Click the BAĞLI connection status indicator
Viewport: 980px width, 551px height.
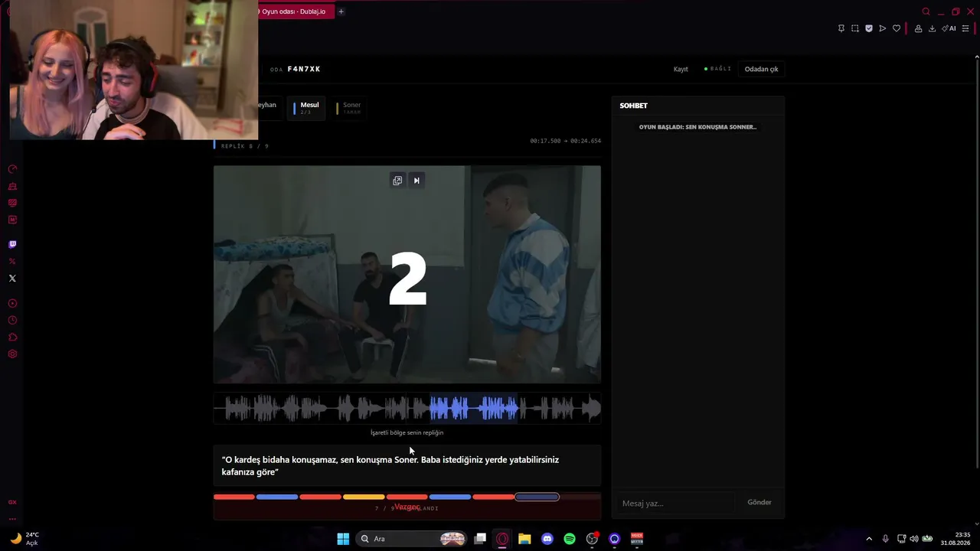717,69
